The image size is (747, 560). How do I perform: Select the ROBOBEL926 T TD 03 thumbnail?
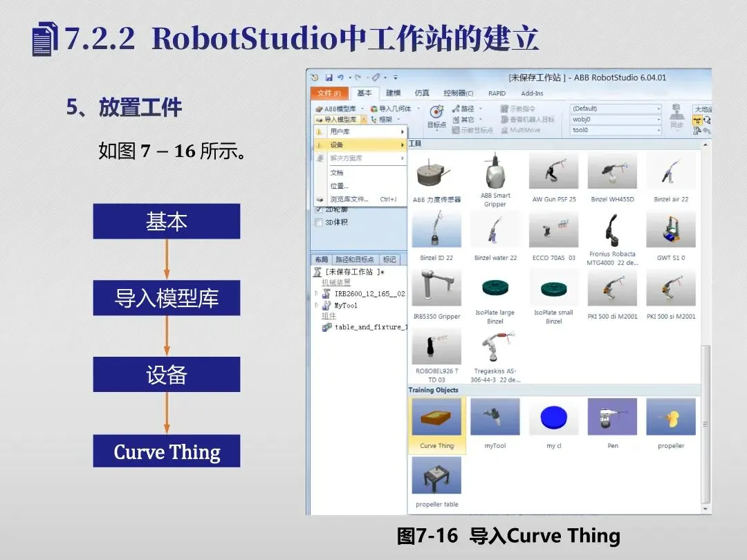(x=436, y=346)
